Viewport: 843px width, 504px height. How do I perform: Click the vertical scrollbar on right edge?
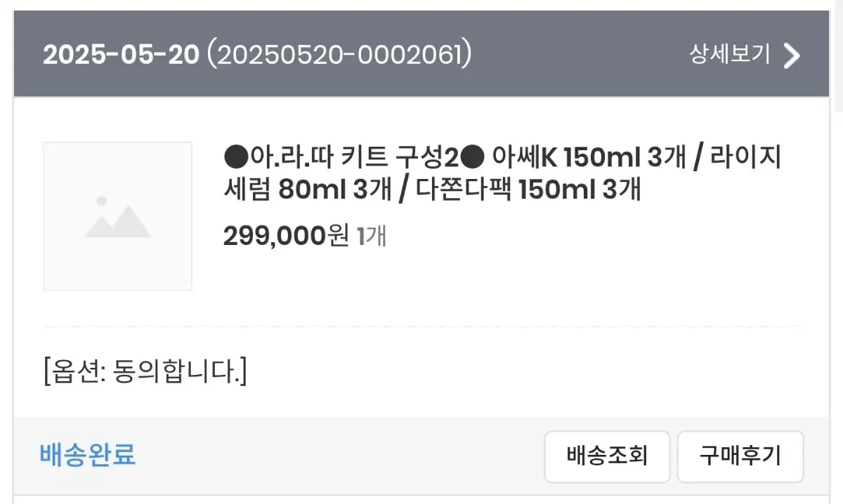tap(839, 56)
